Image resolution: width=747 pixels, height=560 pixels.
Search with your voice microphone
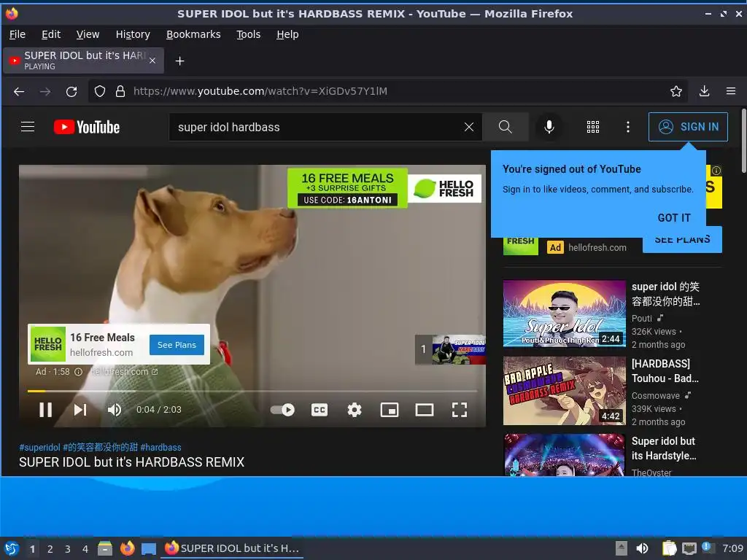click(x=549, y=127)
